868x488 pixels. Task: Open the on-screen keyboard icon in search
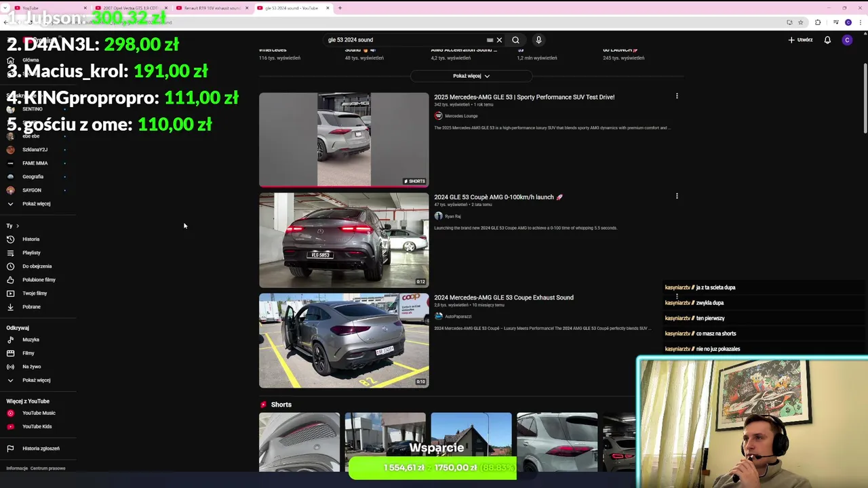490,40
